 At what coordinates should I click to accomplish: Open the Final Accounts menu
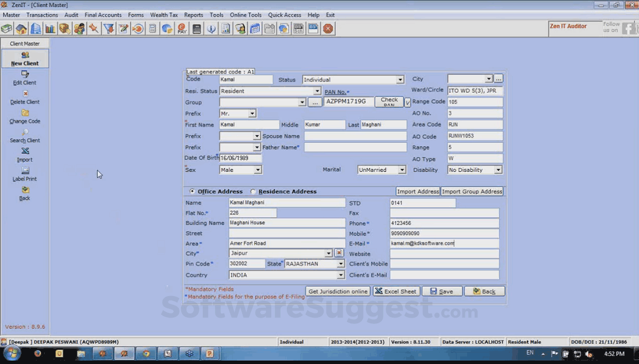[103, 15]
